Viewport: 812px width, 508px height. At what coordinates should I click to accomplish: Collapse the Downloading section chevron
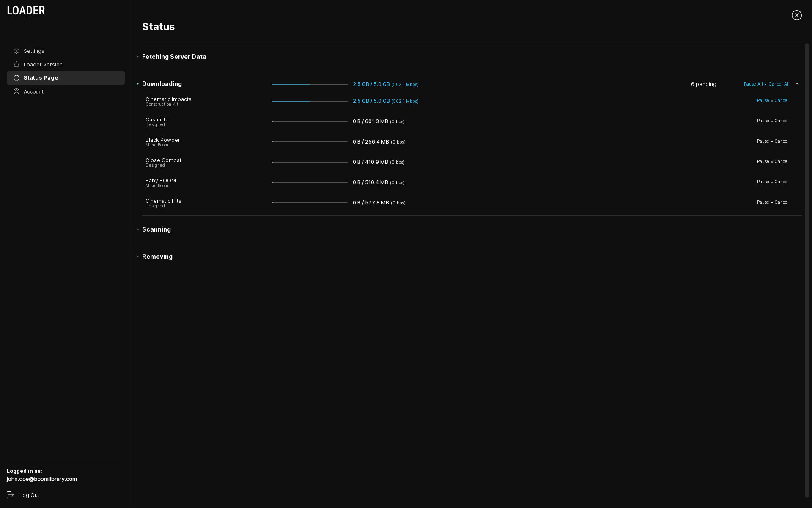pos(797,84)
